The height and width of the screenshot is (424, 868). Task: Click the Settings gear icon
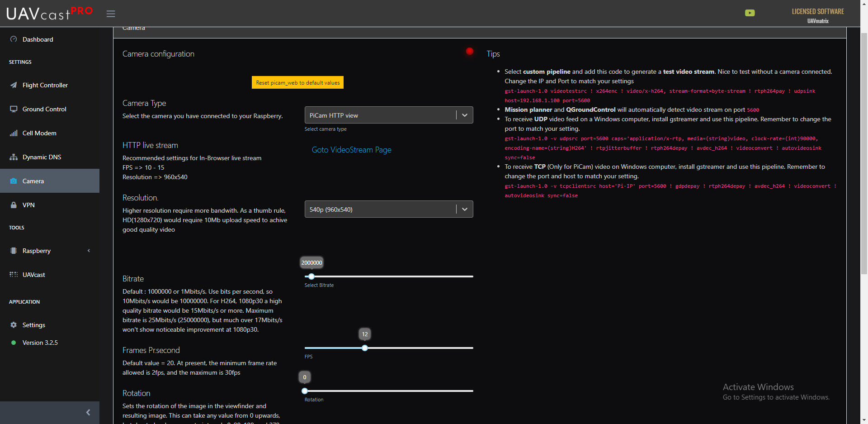14,325
